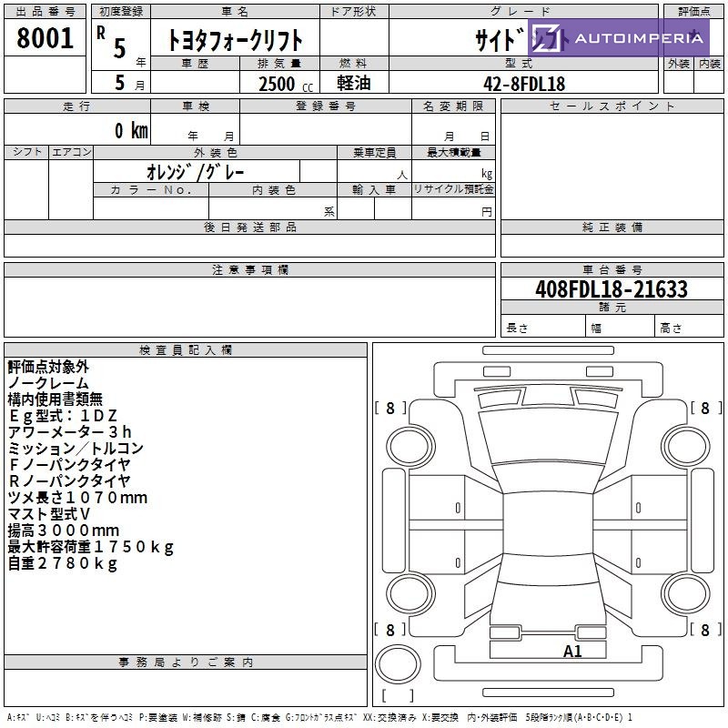Select the vehicle name "トヨタフォークリフト"

pyautogui.click(x=235, y=40)
